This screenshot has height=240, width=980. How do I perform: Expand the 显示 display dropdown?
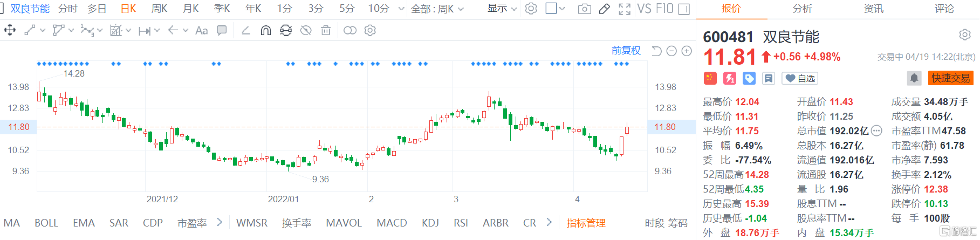coord(502,9)
